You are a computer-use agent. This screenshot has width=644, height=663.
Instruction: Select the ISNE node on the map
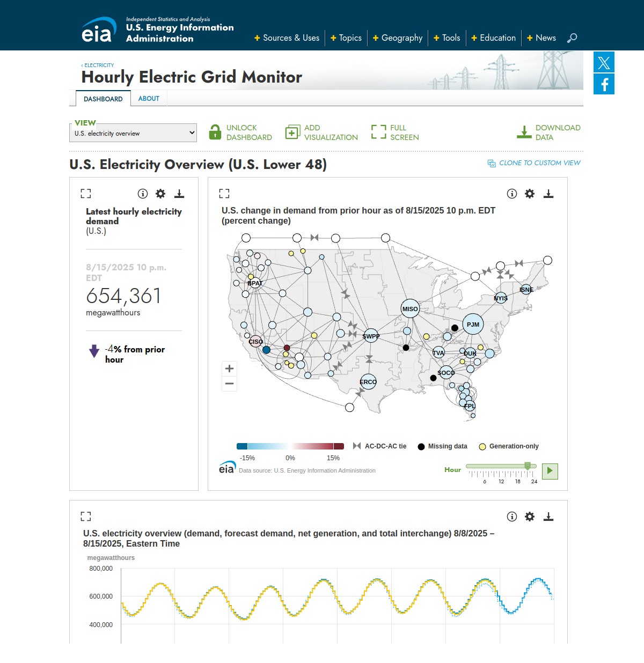point(526,290)
